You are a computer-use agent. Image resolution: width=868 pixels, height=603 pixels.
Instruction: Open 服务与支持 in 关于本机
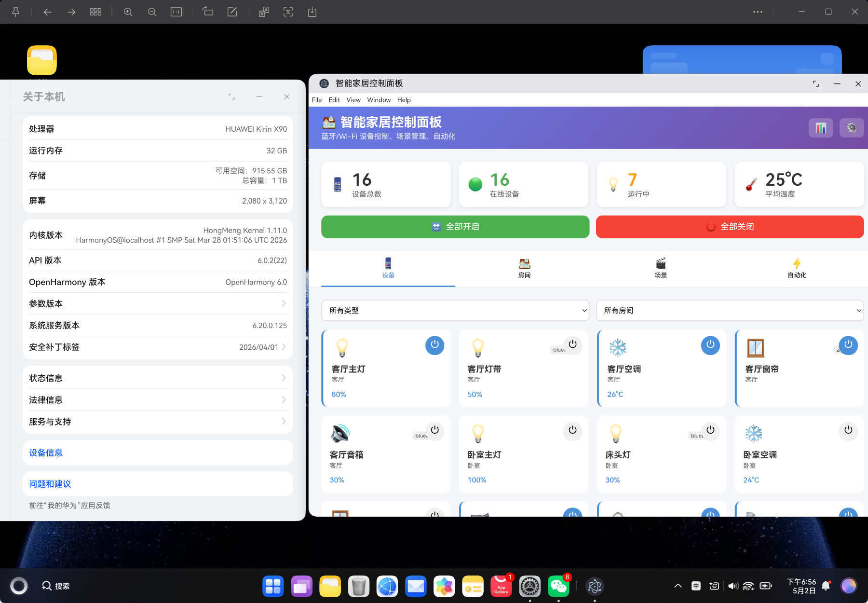point(158,422)
